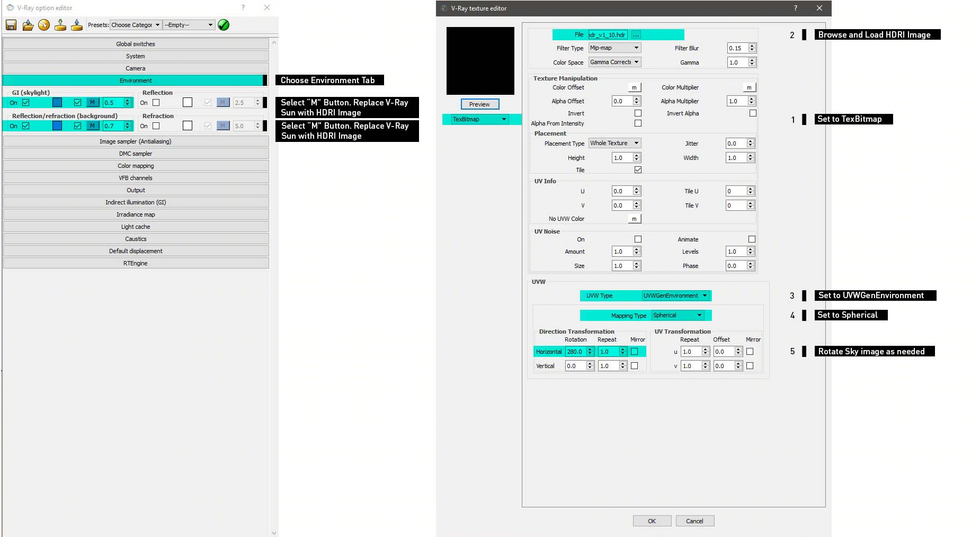Click the m button beside Color Offset
This screenshot has width=980, height=537.
[634, 87]
